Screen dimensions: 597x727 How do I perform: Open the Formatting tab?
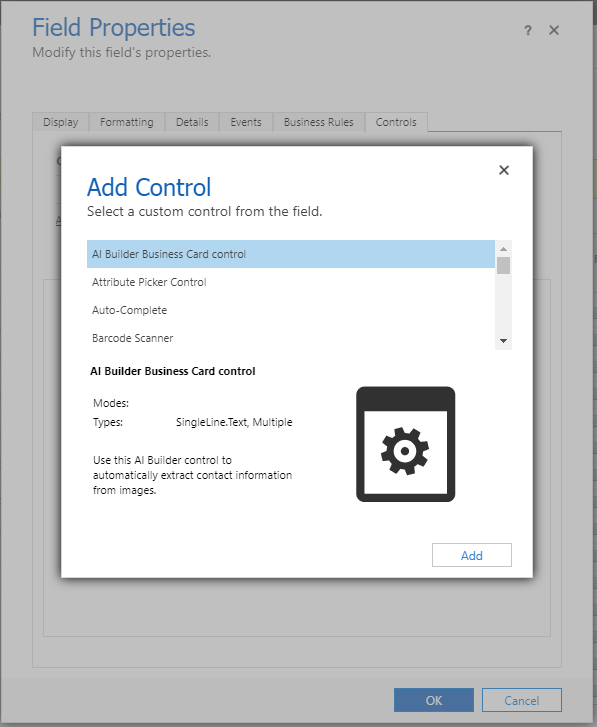pyautogui.click(x=127, y=122)
